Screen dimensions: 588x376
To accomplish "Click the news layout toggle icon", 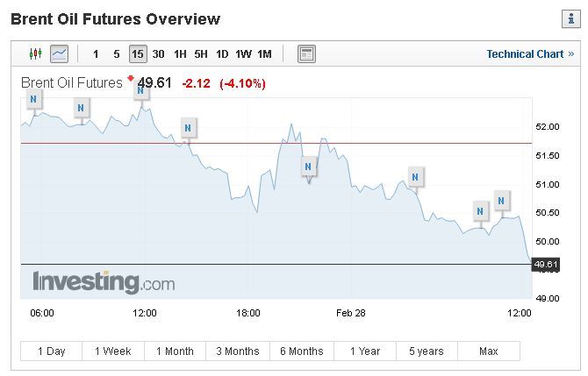I will tap(306, 53).
